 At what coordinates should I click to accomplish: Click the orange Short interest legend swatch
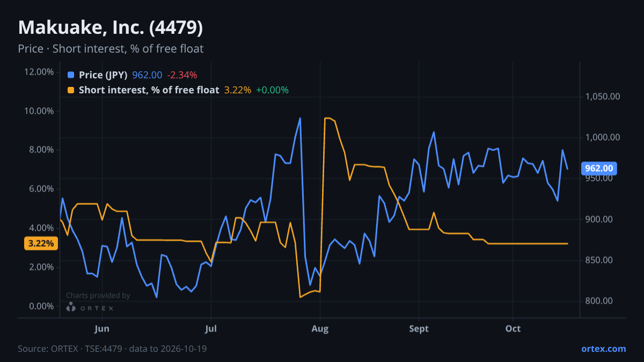[71, 90]
